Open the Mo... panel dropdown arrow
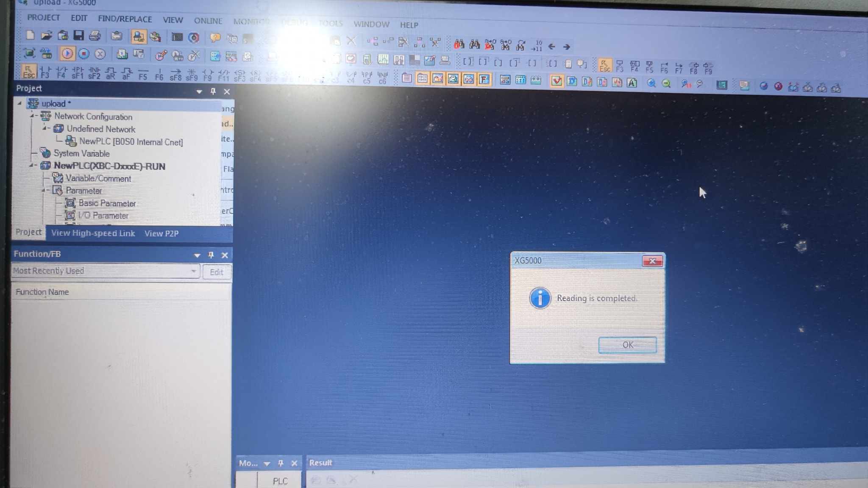This screenshot has width=868, height=488. point(267,463)
